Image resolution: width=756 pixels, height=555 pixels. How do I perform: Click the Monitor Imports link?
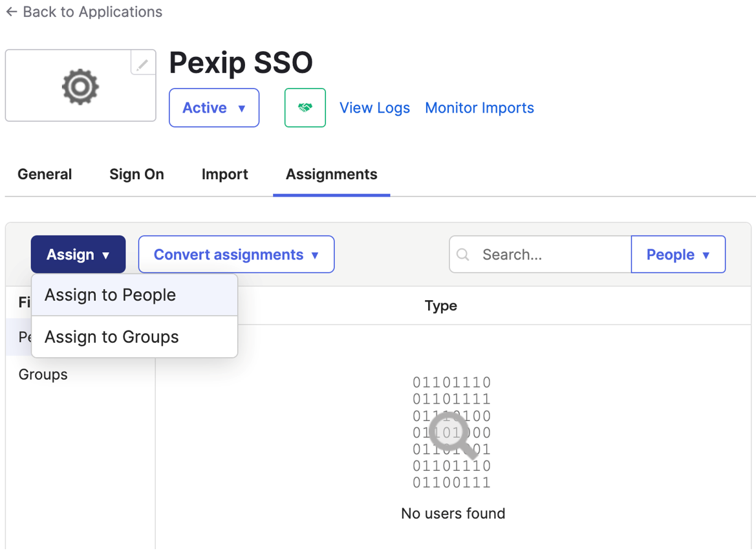[x=479, y=108]
